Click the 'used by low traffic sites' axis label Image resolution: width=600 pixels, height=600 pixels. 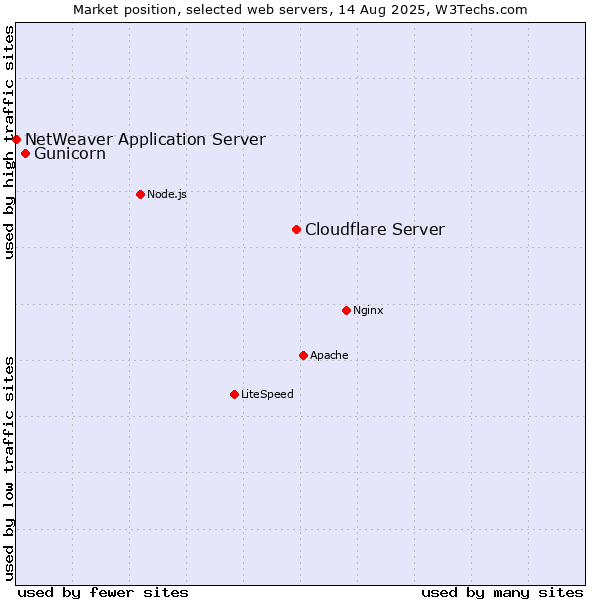click(9, 469)
